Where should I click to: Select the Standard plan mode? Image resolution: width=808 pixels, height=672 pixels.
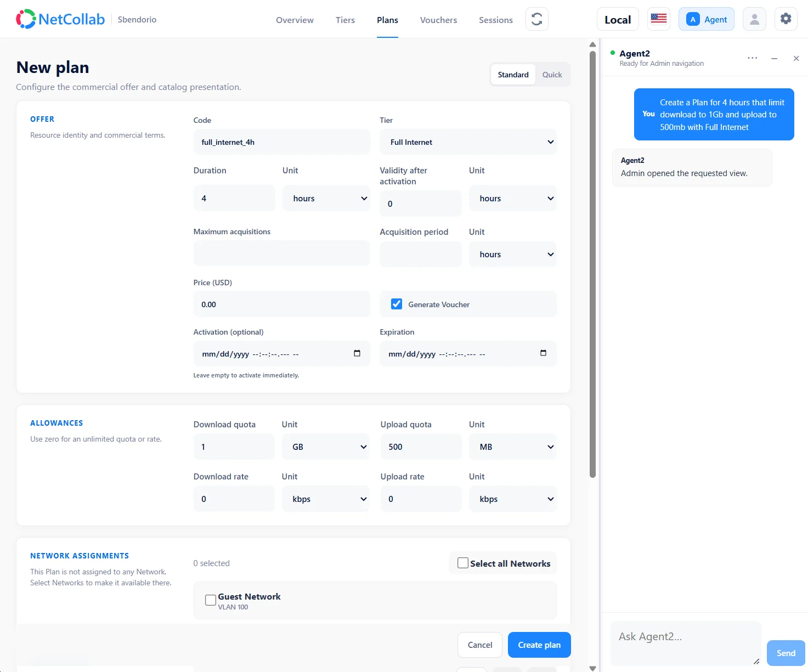[513, 75]
